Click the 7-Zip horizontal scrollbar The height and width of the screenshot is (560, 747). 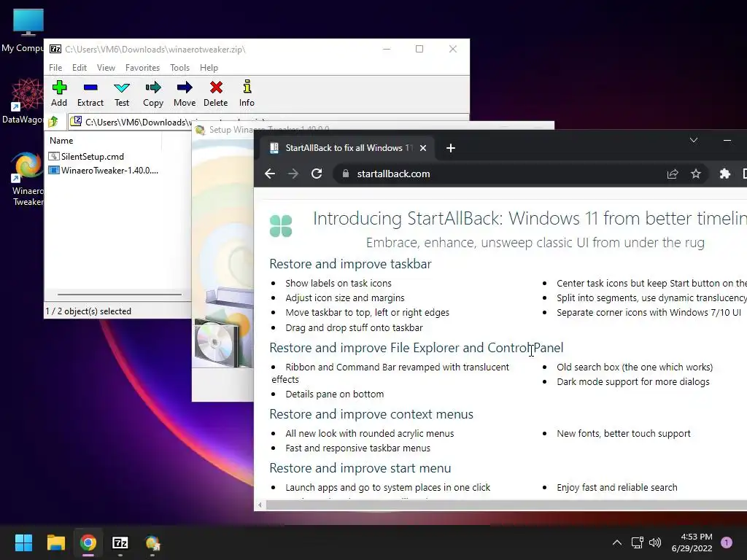click(x=119, y=295)
